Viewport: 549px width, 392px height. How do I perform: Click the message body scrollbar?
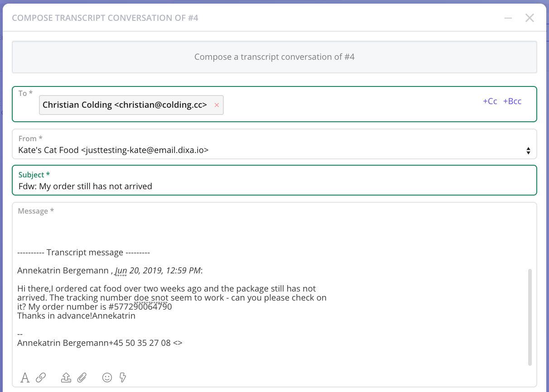(x=530, y=317)
